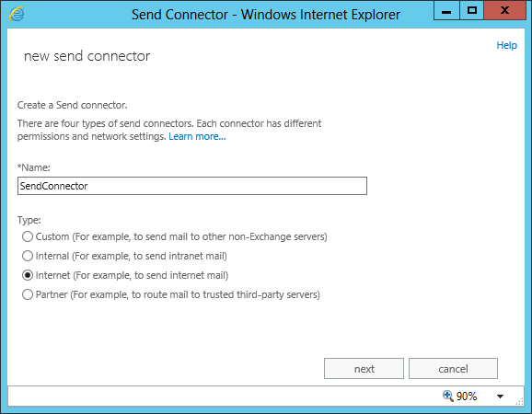532x414 pixels.
Task: Close the Send Connector window
Action: 505,10
